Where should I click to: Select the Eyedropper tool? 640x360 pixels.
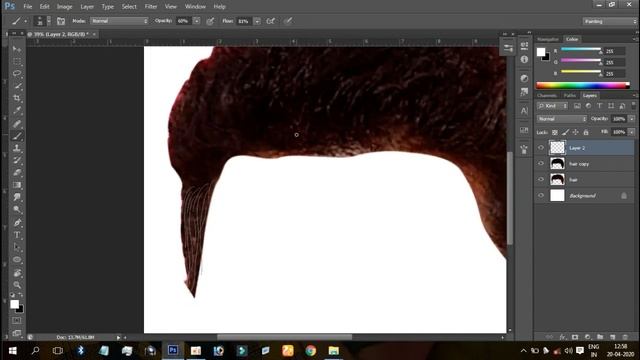tap(17, 111)
